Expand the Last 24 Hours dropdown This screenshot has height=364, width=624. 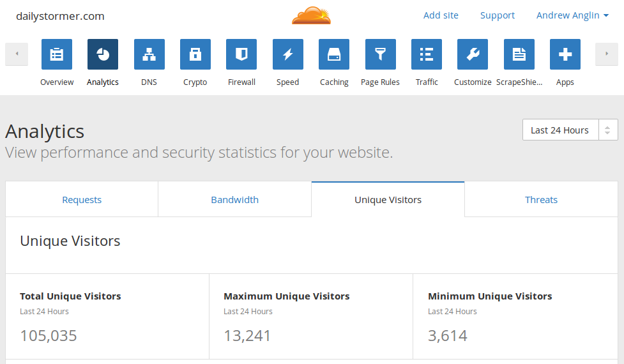pyautogui.click(x=570, y=130)
